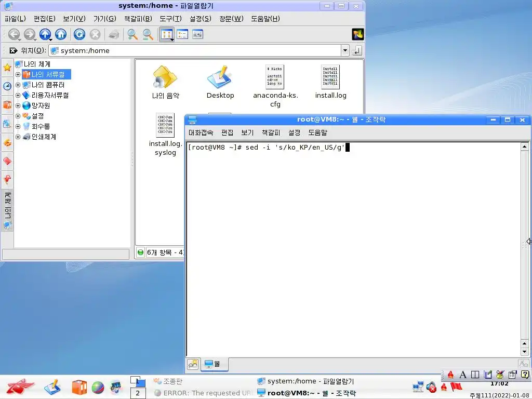Switch to icon view mode
Screen dimensions: 532x399
(x=167, y=34)
